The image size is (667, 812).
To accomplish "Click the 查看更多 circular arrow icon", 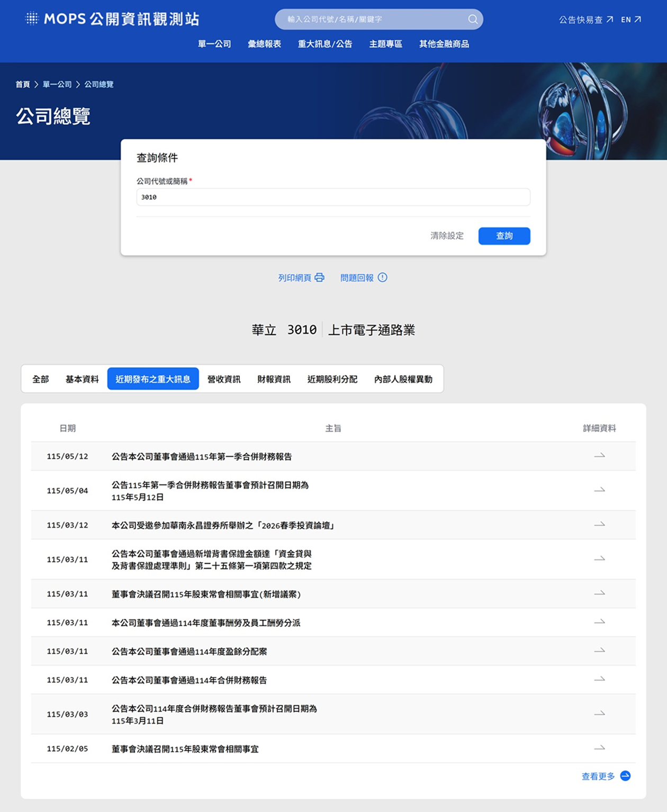I will 625,776.
